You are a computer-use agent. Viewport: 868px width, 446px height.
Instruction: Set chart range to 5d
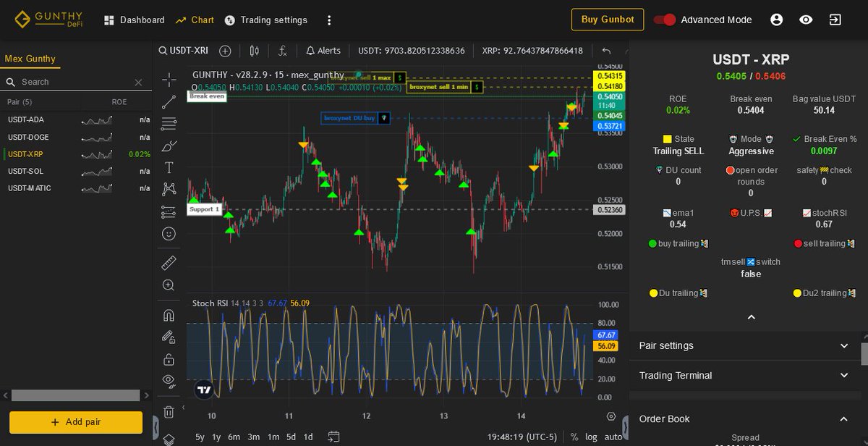(291, 437)
